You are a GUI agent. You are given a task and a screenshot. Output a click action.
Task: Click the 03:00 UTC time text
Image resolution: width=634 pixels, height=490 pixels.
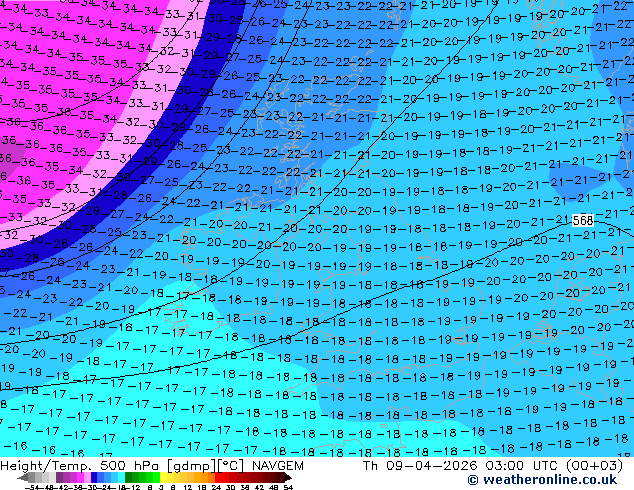pyautogui.click(x=524, y=466)
